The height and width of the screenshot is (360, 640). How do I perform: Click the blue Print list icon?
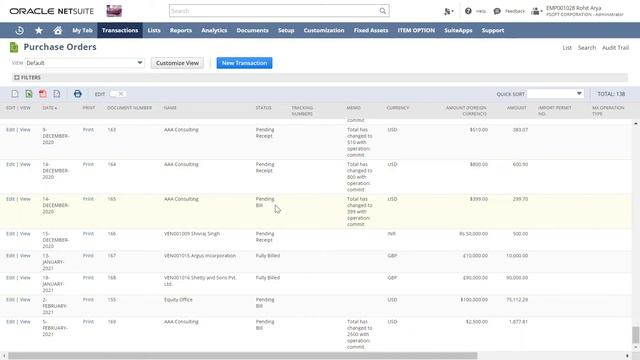[78, 94]
